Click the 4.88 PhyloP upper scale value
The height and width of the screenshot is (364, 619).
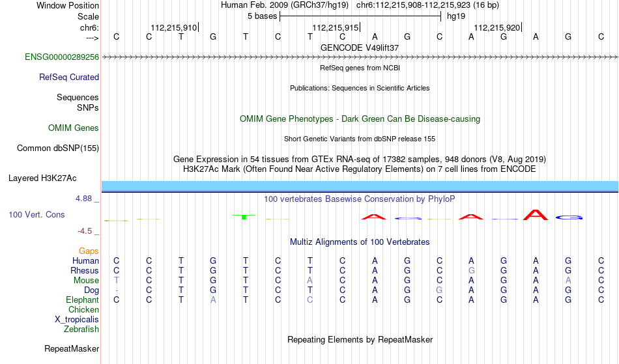pyautogui.click(x=83, y=199)
